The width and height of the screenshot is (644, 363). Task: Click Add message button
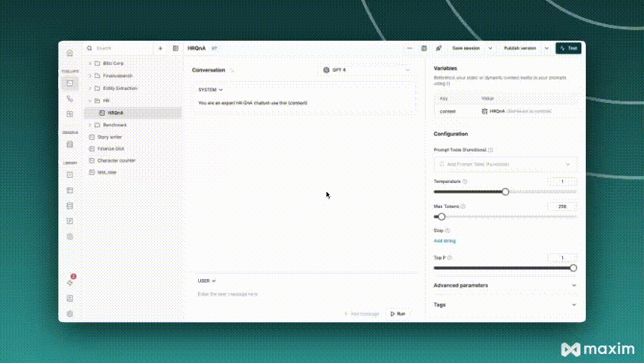(x=362, y=314)
